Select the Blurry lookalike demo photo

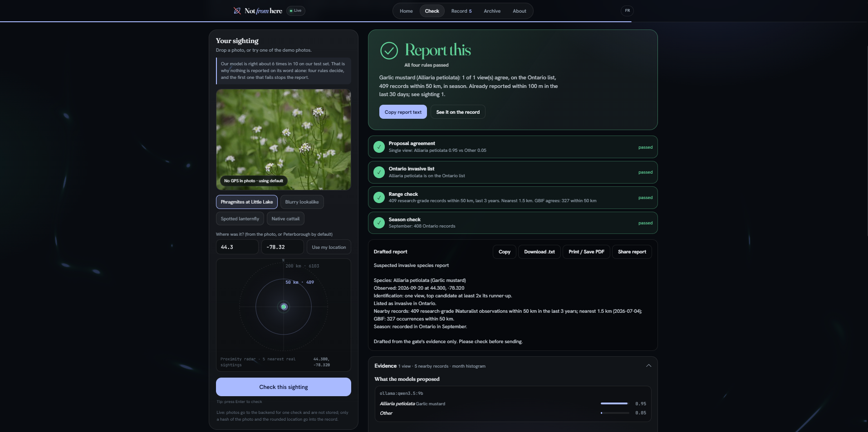302,202
